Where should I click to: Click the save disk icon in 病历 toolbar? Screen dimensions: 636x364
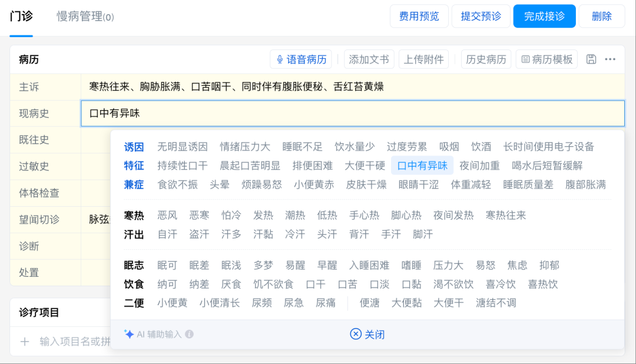pos(591,59)
